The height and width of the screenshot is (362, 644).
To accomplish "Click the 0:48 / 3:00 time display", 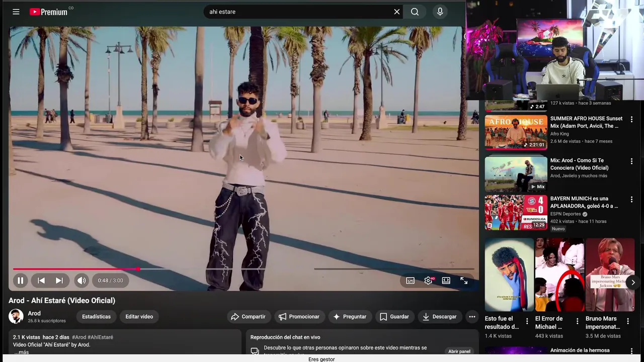I will [x=110, y=281].
